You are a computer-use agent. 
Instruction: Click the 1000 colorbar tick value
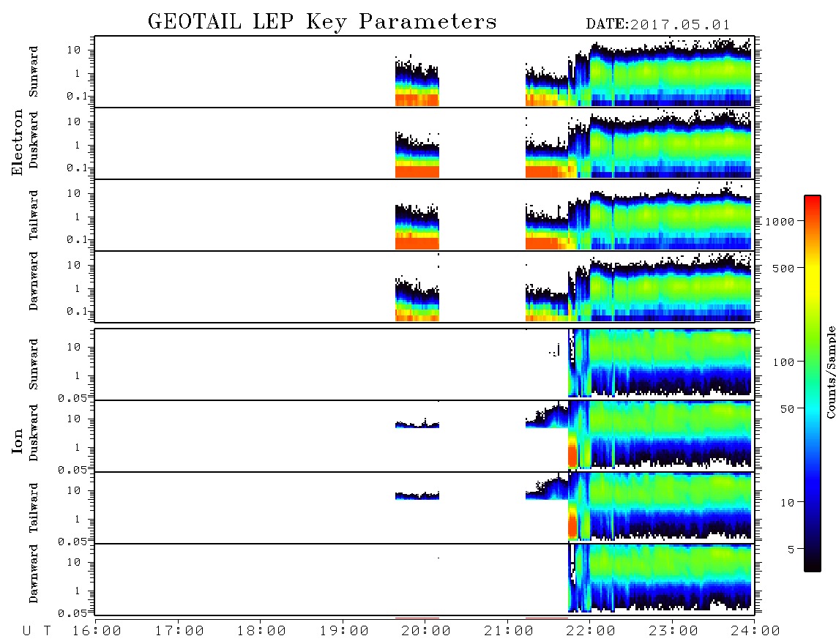click(x=780, y=221)
